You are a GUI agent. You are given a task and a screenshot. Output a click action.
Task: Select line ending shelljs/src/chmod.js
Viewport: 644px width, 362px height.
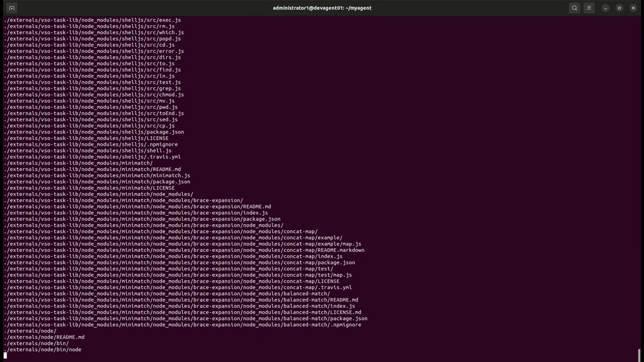(x=94, y=95)
